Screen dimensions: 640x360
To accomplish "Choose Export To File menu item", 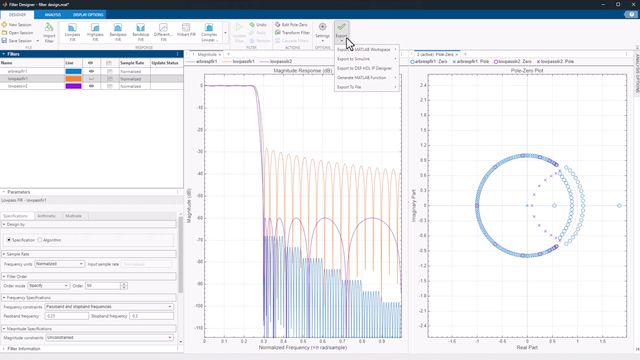I will tap(367, 87).
